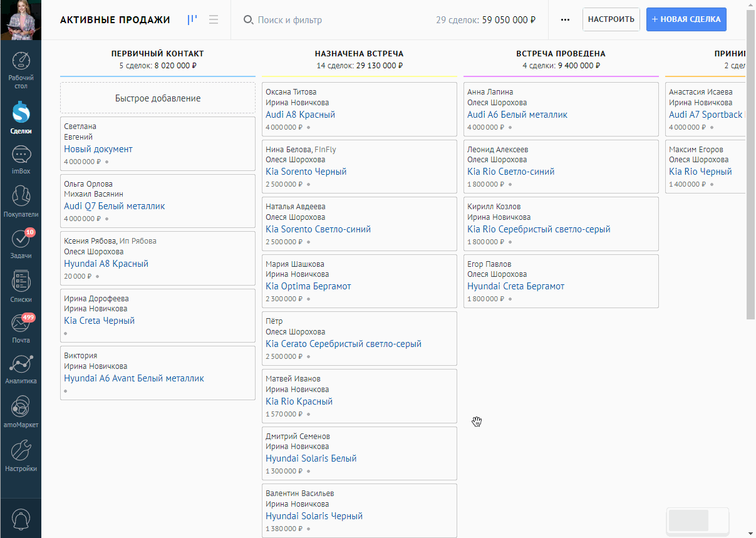Click the Поиск и фильтр search field

[x=290, y=20]
